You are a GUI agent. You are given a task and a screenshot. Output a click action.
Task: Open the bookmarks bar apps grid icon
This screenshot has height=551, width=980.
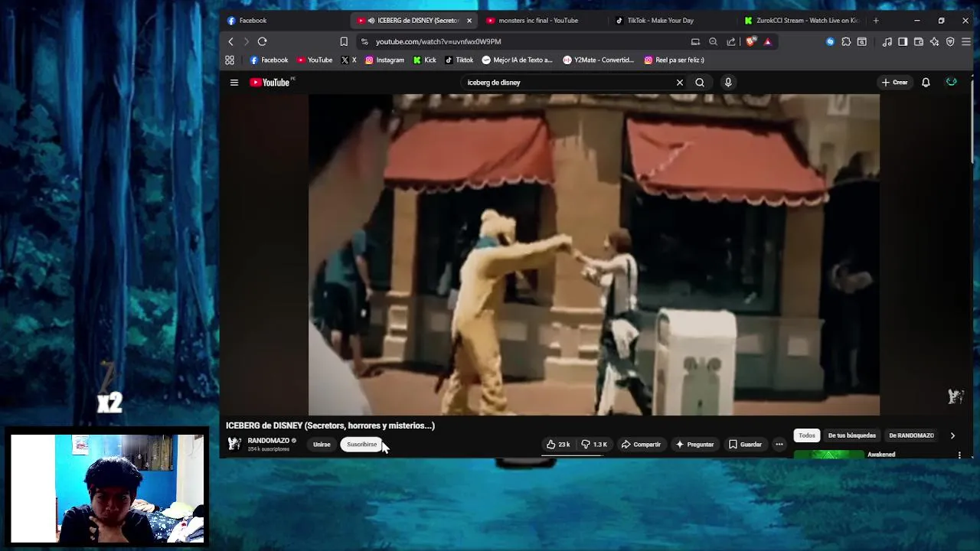230,60
